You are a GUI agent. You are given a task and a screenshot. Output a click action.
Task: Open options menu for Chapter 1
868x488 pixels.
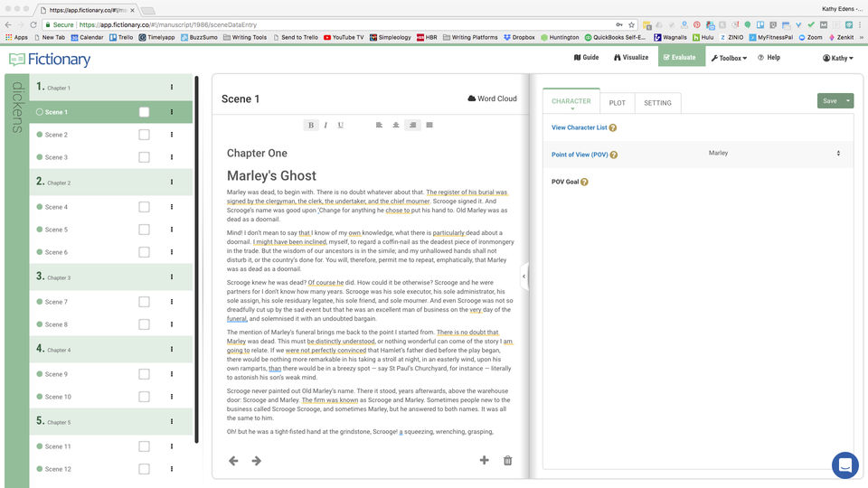click(x=172, y=87)
